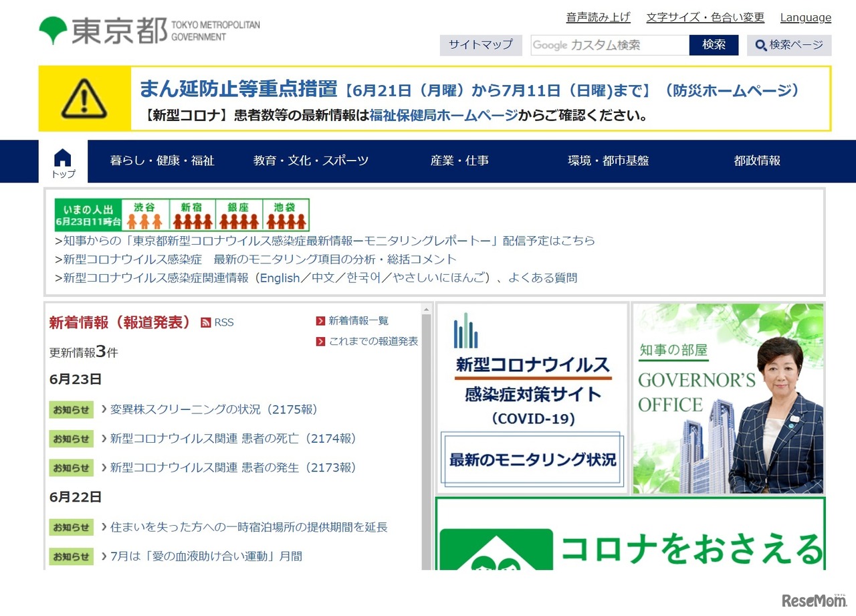Click the red arrow icon beside 新着情報一覧

coord(320,320)
